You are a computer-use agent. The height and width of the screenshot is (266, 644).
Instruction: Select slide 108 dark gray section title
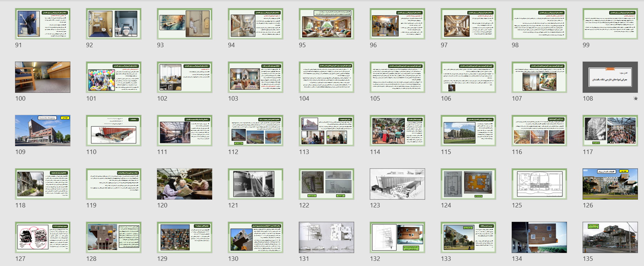click(610, 77)
